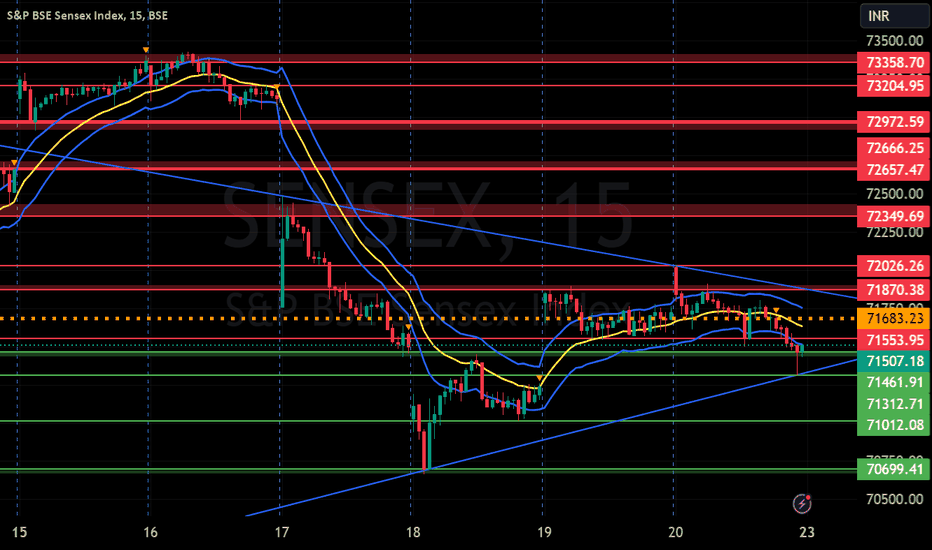Select the 71012.08 green price label
Image resolution: width=932 pixels, height=550 pixels.
(x=894, y=425)
